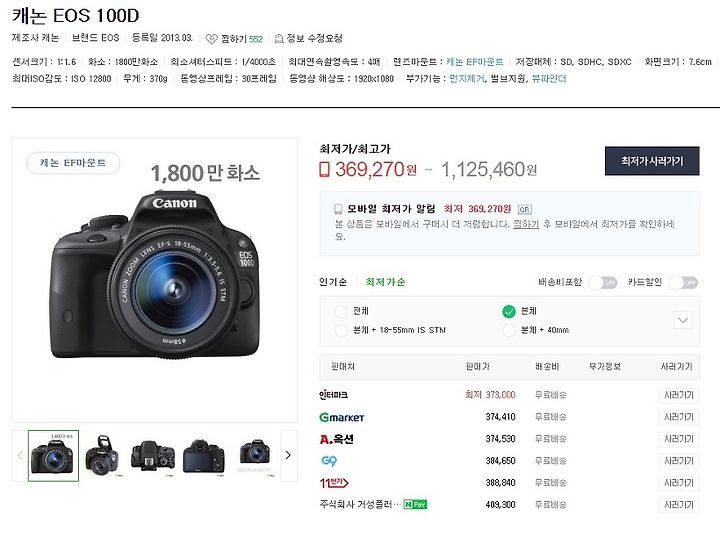The width and height of the screenshot is (720, 537).
Task: Click 사러가기 for 인터파크 row
Action: [x=679, y=395]
